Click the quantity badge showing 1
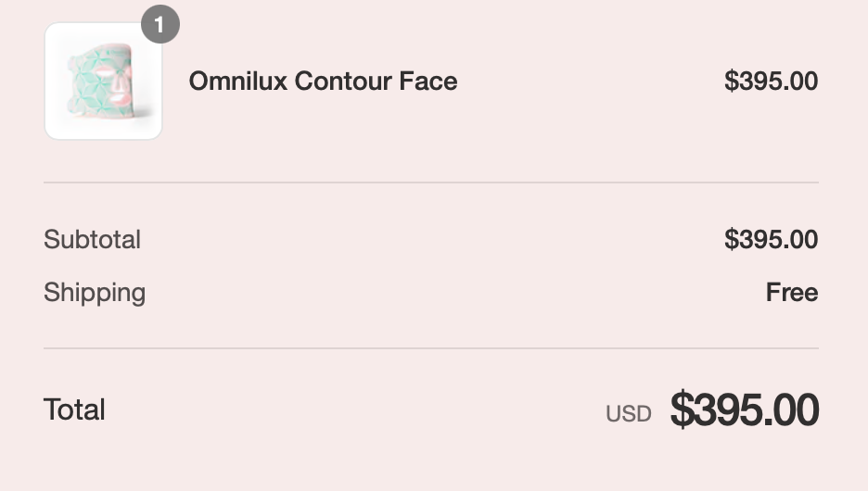868x491 pixels. (160, 25)
